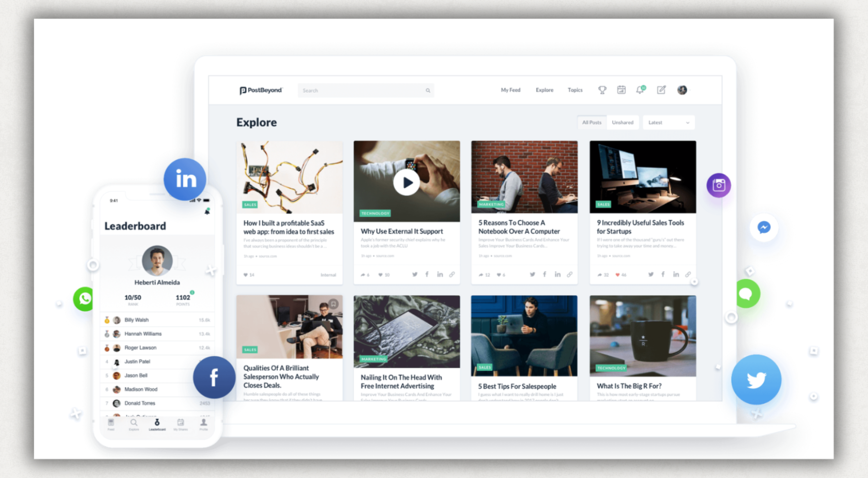Open My Shares in the mobile bottom bar
This screenshot has width=868, height=478.
tap(181, 423)
